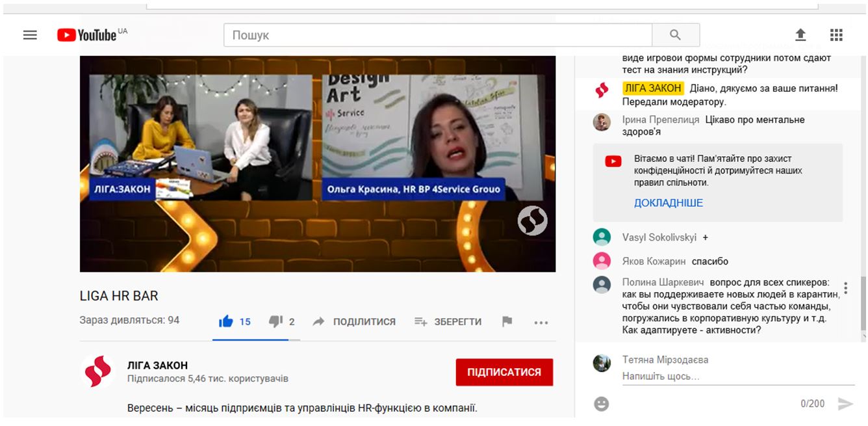The width and height of the screenshot is (868, 426).
Task: Click the search magnifier button
Action: click(x=676, y=35)
